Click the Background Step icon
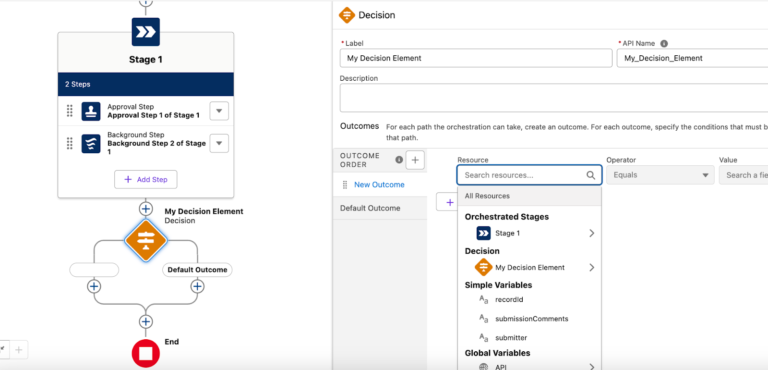768x370 pixels. 91,144
